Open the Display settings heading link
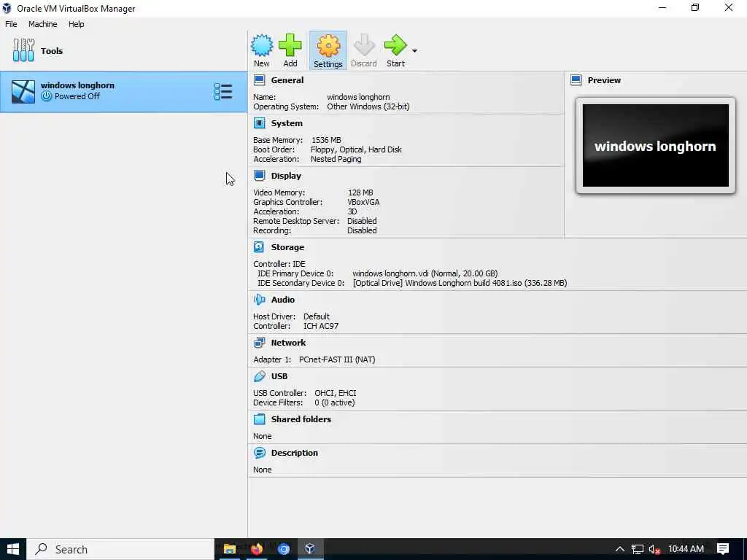This screenshot has height=560, width=747. [x=286, y=176]
